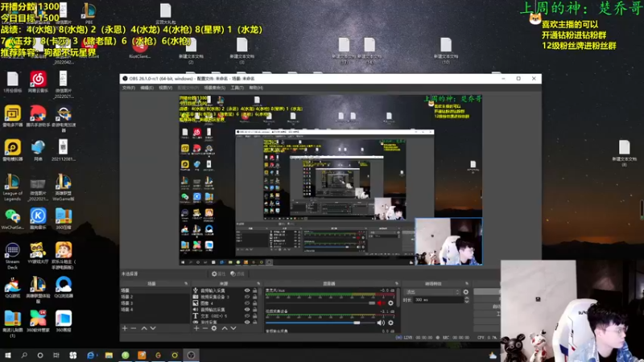Click the transition duration 300 ms field

438,300
